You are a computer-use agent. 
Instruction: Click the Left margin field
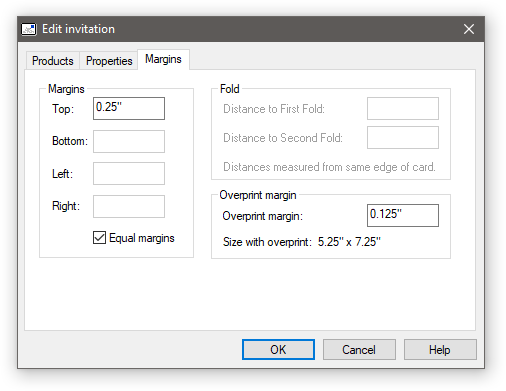coord(129,173)
